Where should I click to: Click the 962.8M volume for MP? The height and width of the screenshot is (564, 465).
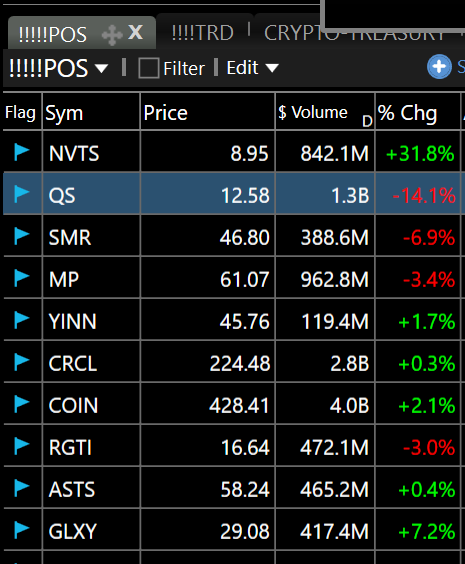[334, 280]
